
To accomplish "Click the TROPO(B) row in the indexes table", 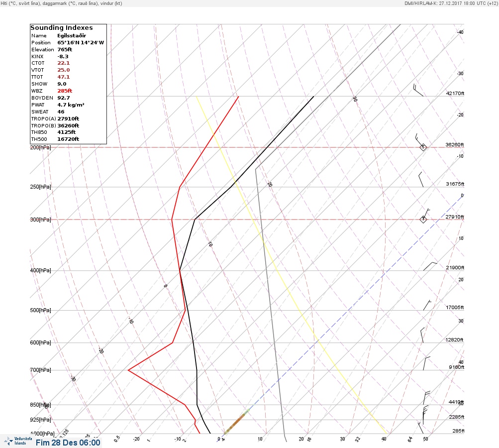I will 55,126.
